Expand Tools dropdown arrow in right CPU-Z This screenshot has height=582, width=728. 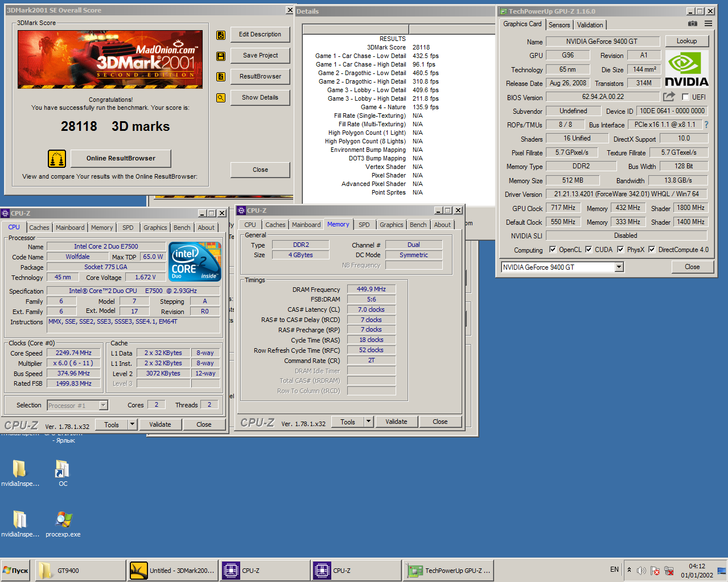pos(368,422)
